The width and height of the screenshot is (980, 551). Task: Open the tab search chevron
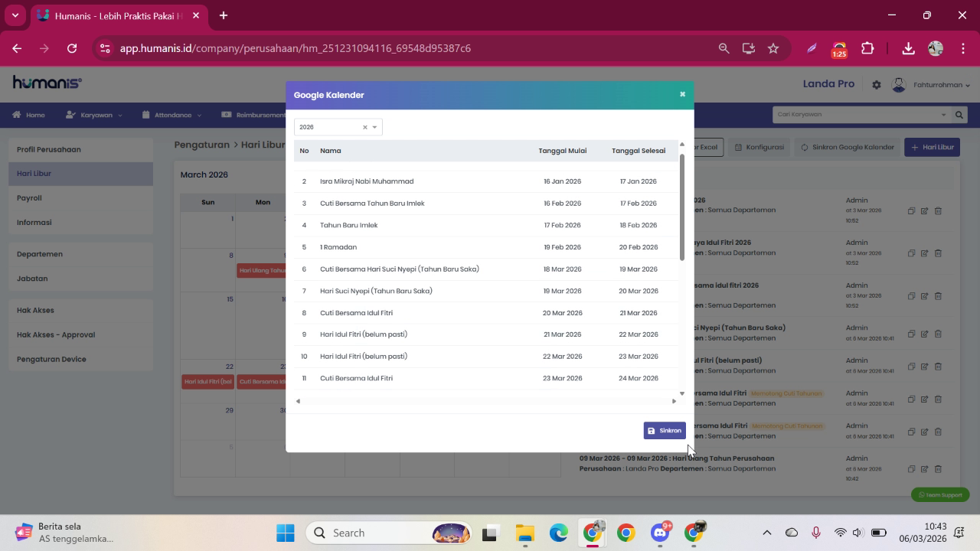(15, 15)
